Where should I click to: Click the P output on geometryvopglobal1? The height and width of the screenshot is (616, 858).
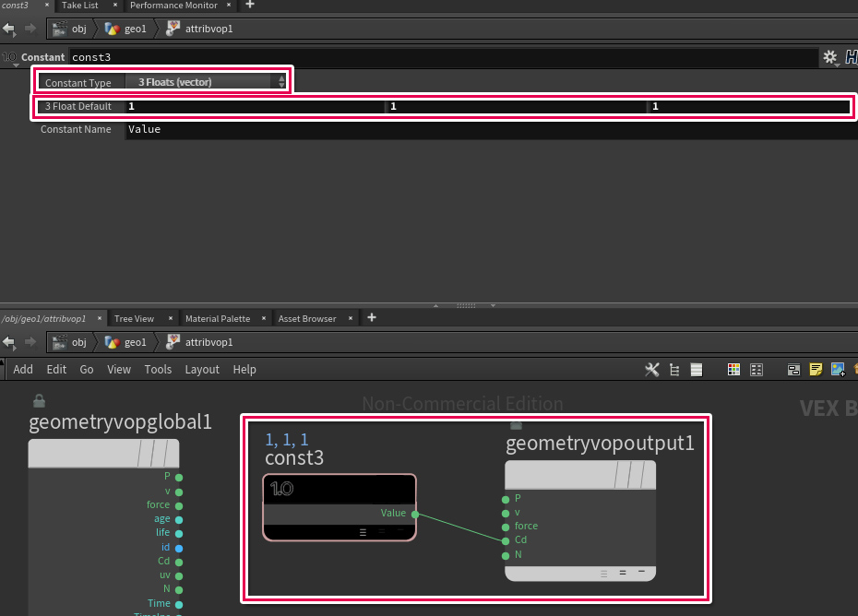(x=179, y=477)
